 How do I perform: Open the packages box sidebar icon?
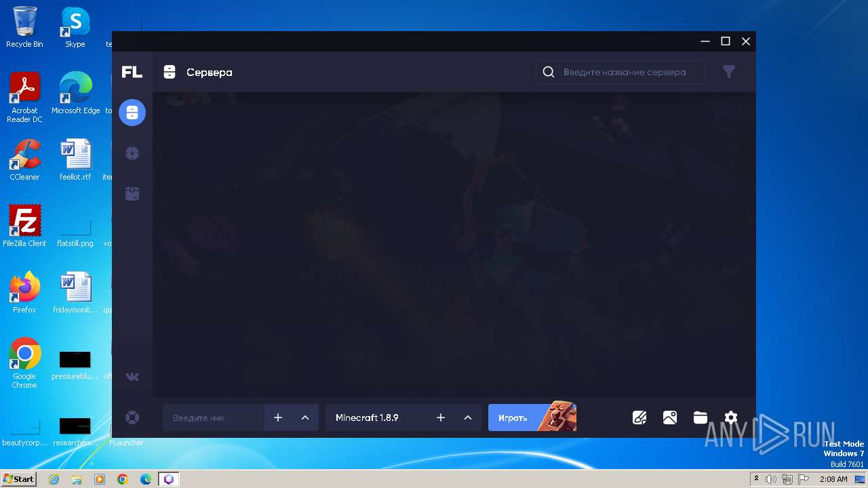click(x=132, y=194)
